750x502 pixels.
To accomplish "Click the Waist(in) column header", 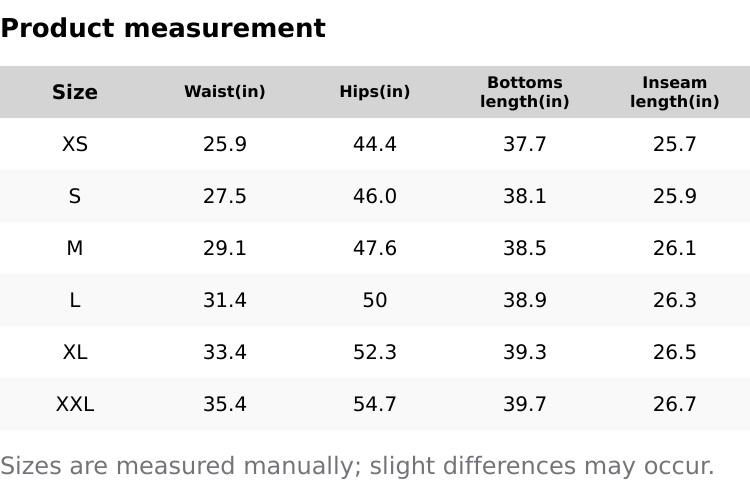I will 225,92.
